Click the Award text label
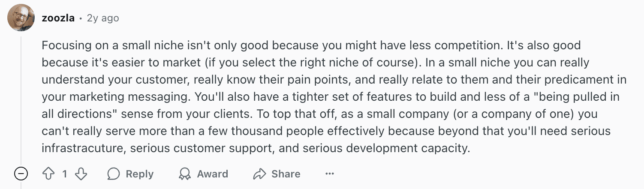The image size is (644, 189). coord(212,174)
